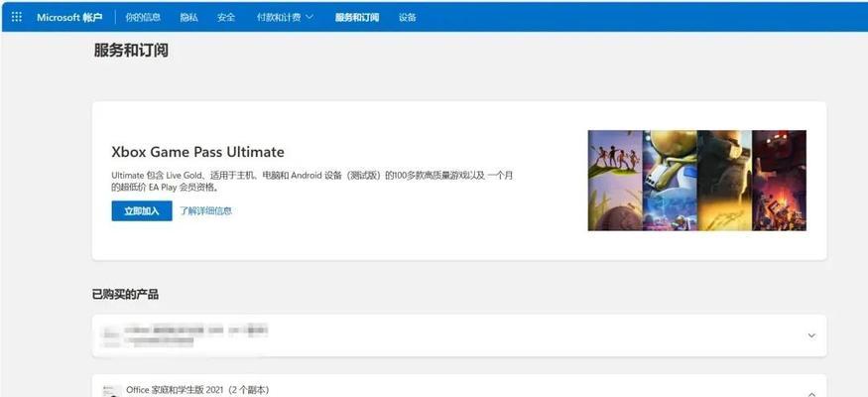The height and width of the screenshot is (397, 868).
Task: Open the 你的信息 tab
Action: tap(143, 17)
